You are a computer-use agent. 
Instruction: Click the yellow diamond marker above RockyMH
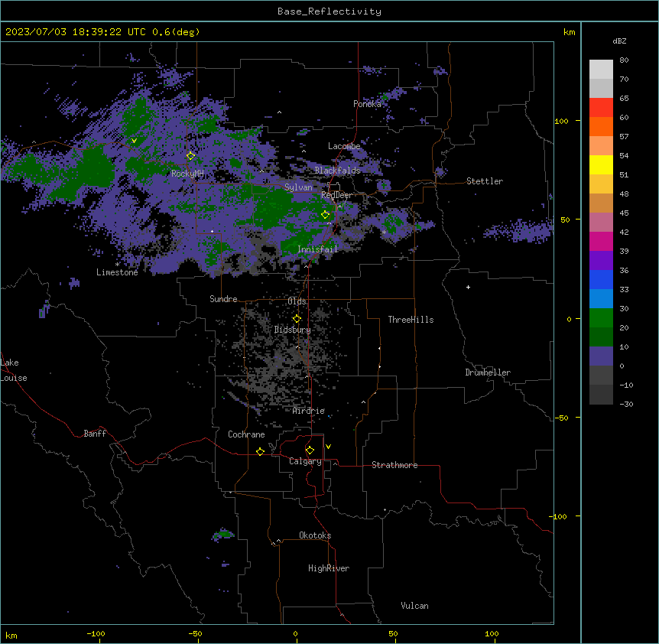point(190,156)
